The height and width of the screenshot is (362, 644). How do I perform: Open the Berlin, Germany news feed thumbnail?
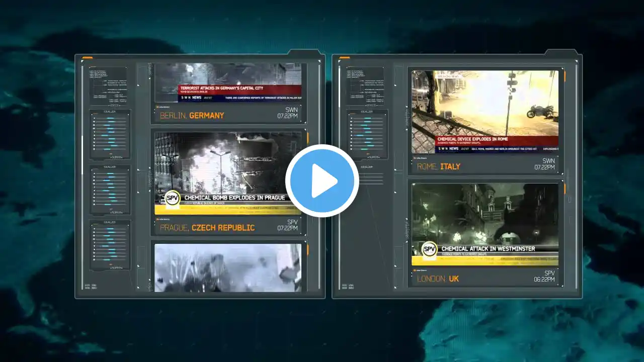pyautogui.click(x=228, y=83)
